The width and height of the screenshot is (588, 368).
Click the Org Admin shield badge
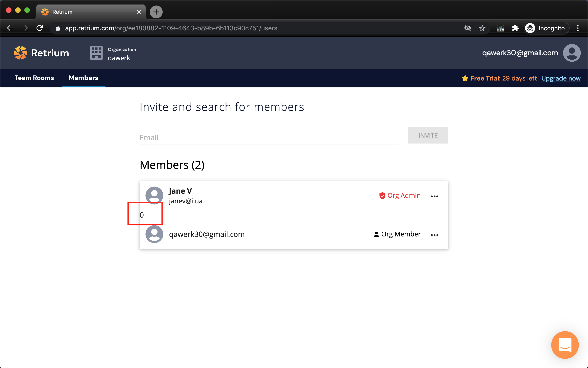click(382, 195)
